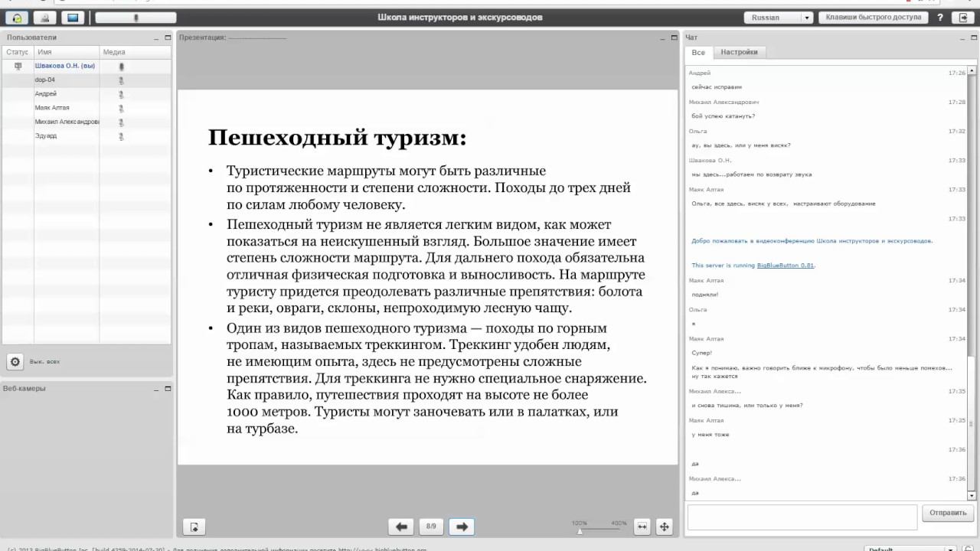
Task: Open the BigBlueButton 0.81 link in chat
Action: tap(786, 266)
